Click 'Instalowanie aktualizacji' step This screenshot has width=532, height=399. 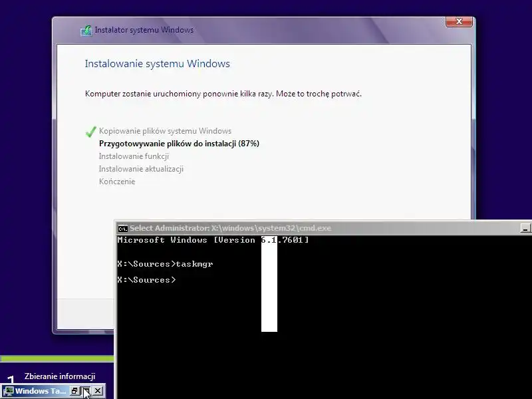(x=141, y=169)
